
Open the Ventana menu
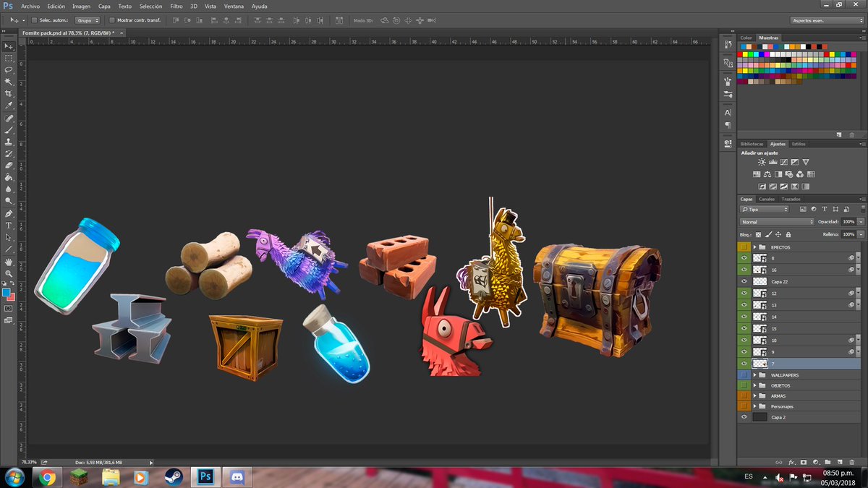[x=234, y=6]
